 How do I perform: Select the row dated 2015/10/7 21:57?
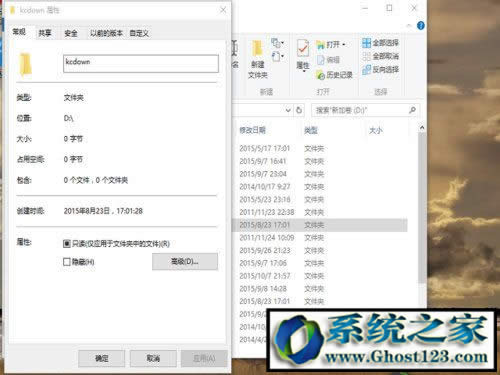320,276
